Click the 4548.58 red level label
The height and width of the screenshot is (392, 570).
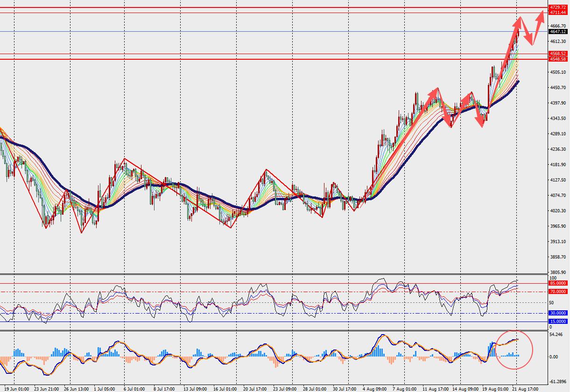[558, 59]
